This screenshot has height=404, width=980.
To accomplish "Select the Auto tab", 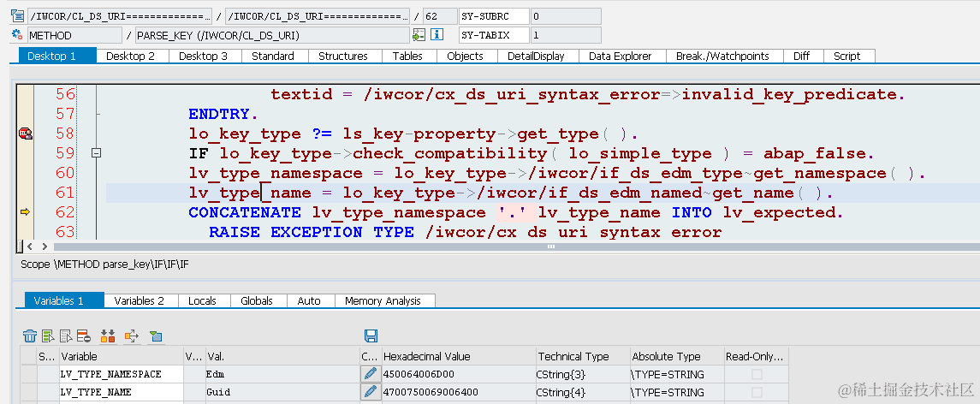I will 311,300.
